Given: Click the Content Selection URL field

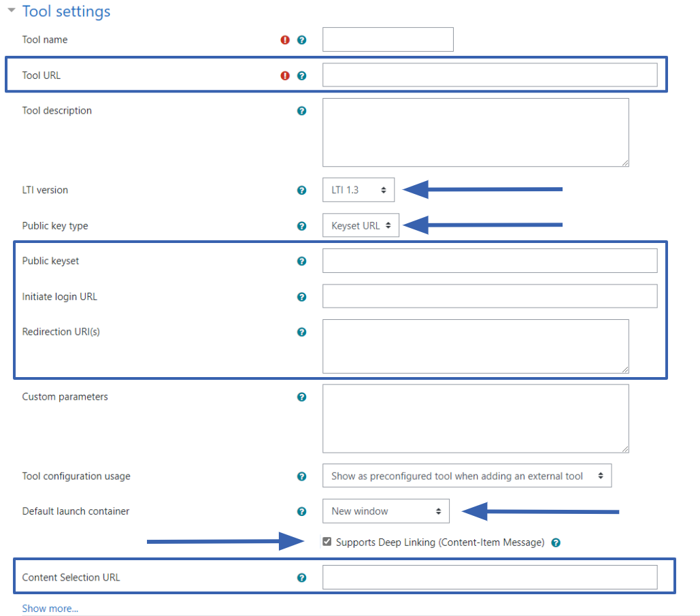Looking at the screenshot, I should coord(489,577).
